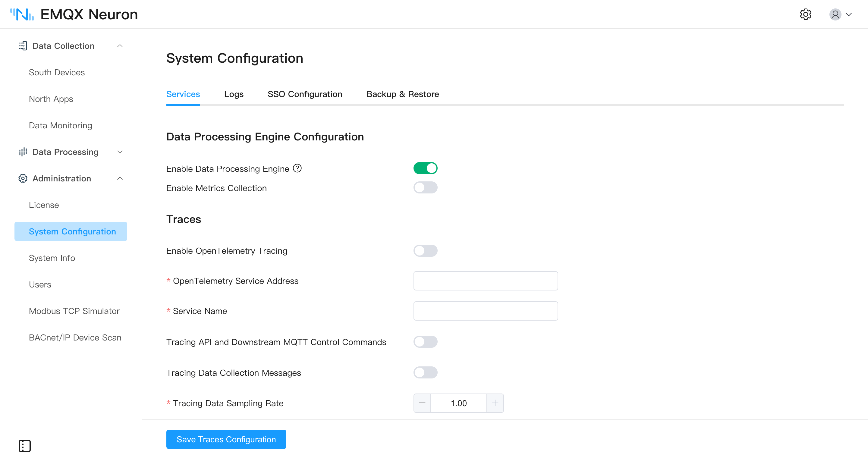Toggle Tracing Data Collection Messages switch
Image resolution: width=868 pixels, height=458 pixels.
click(425, 372)
